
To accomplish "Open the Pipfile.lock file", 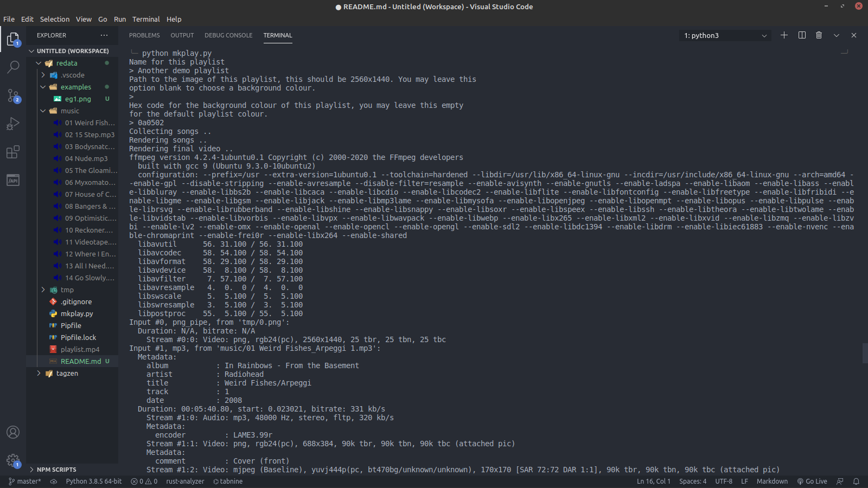I will click(78, 337).
